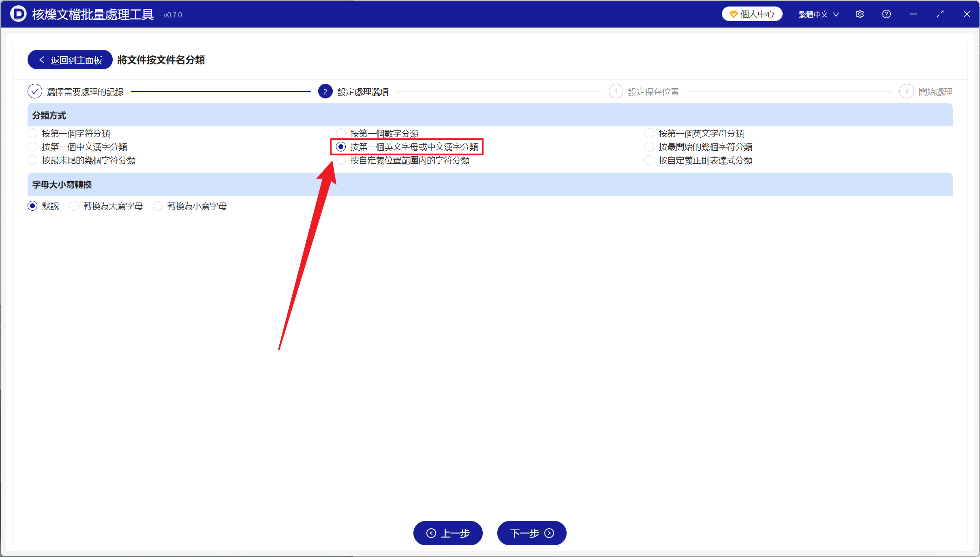Click step 4 開始處理
This screenshot has width=980, height=557.
coord(926,92)
